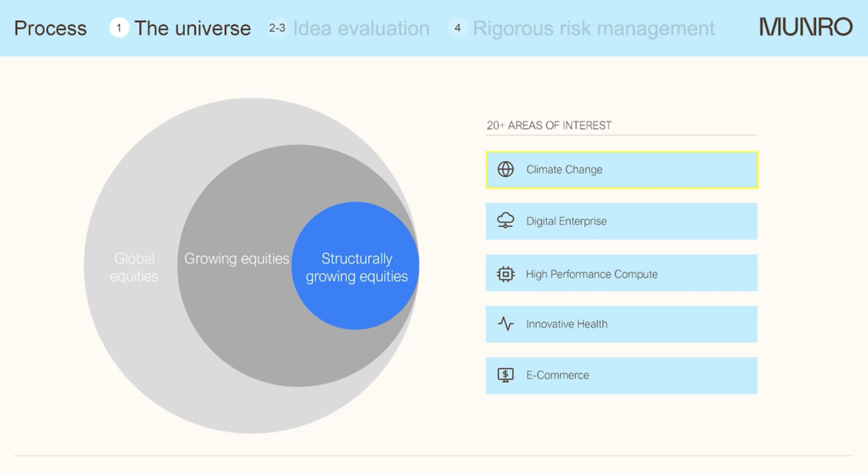Click the step 1 circle badge

(119, 28)
